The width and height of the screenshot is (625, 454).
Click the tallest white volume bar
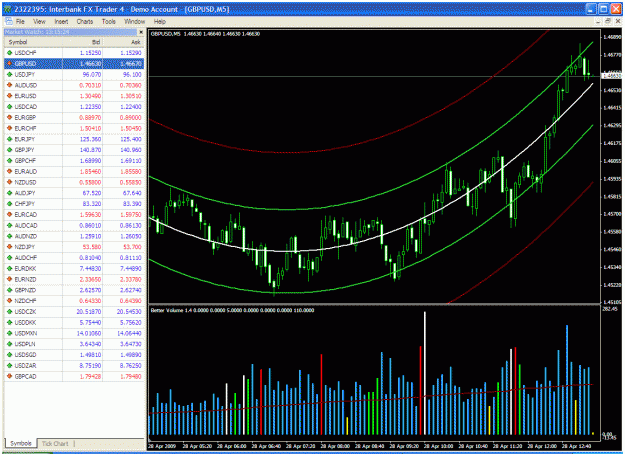[425, 373]
